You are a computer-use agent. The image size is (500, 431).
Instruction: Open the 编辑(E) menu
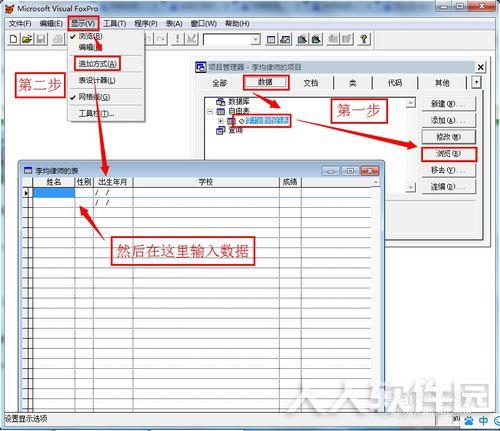[x=51, y=24]
